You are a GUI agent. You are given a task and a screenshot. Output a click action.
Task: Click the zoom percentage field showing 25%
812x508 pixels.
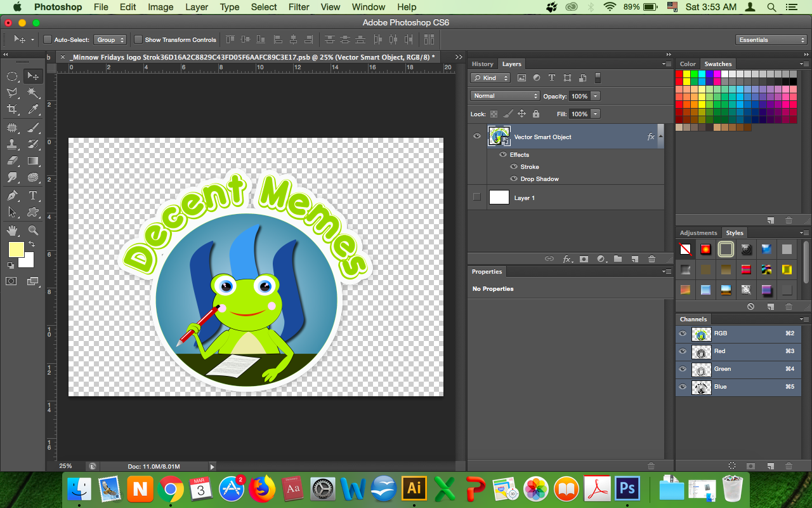(66, 466)
